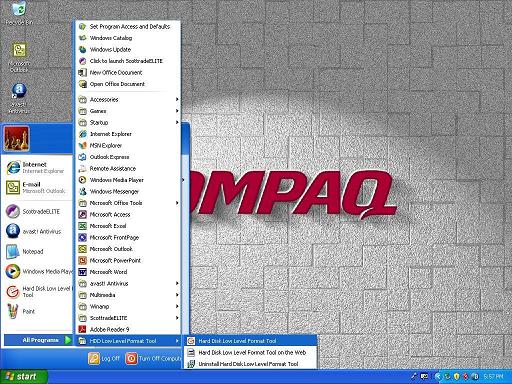Click the Start button

click(x=24, y=377)
